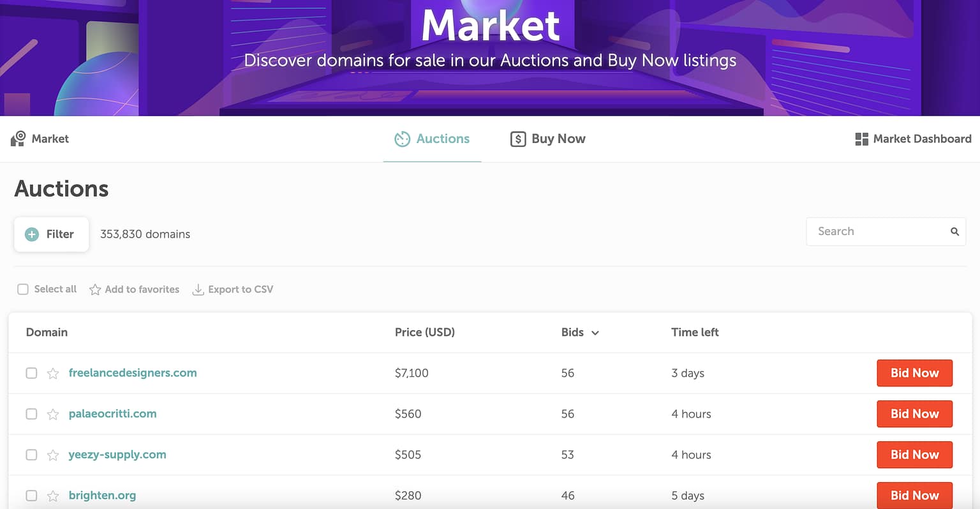Select the Auctions clock icon
Image resolution: width=980 pixels, height=509 pixels.
[401, 139]
